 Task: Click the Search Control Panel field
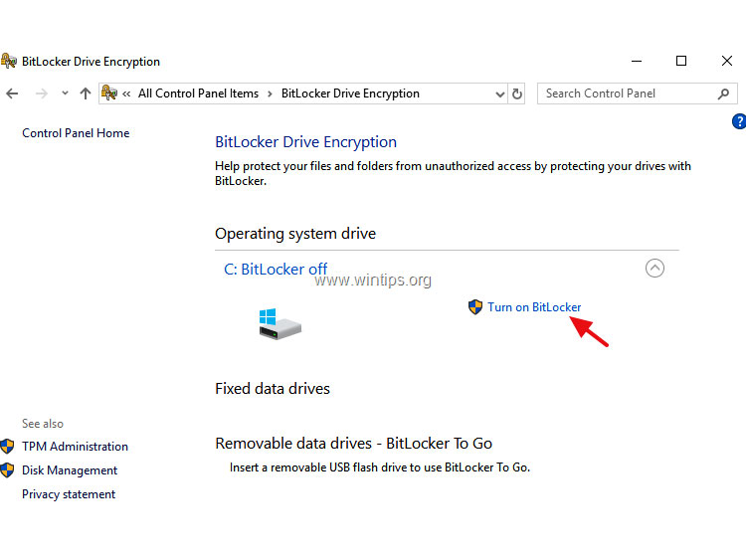click(x=638, y=93)
